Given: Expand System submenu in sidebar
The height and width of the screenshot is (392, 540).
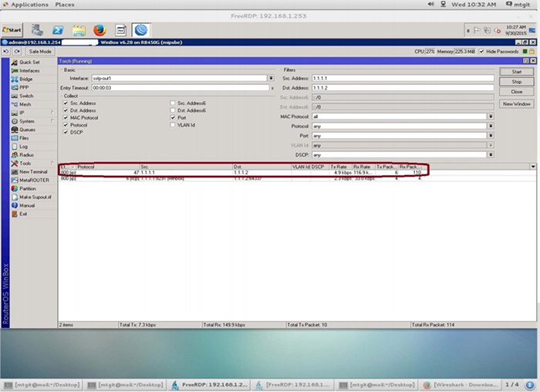Looking at the screenshot, I should pos(52,120).
